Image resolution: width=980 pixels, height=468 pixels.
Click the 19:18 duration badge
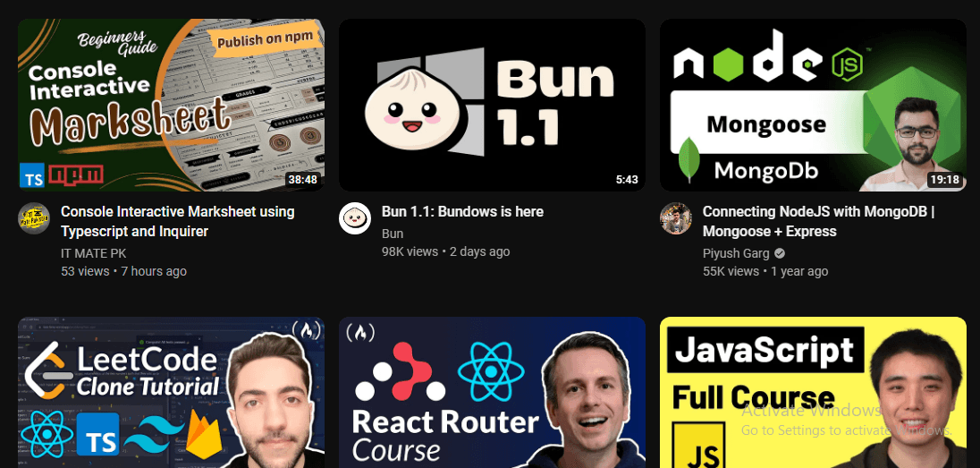(x=944, y=180)
